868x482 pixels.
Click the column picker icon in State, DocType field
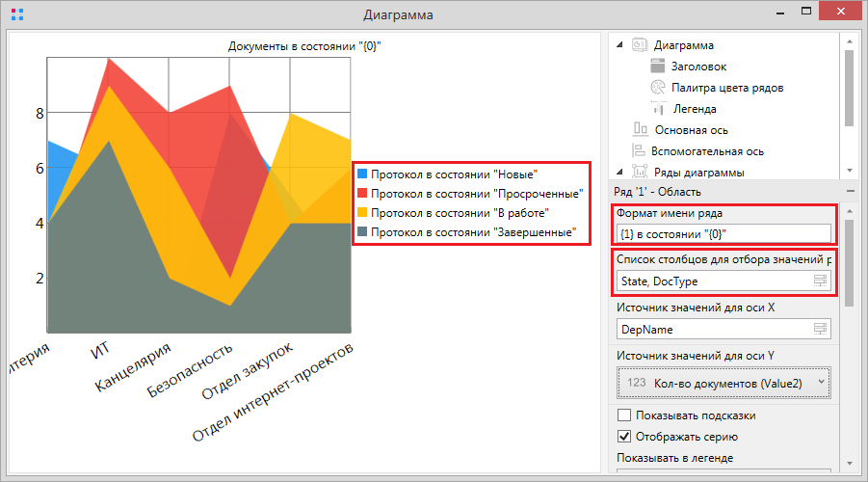(820, 281)
